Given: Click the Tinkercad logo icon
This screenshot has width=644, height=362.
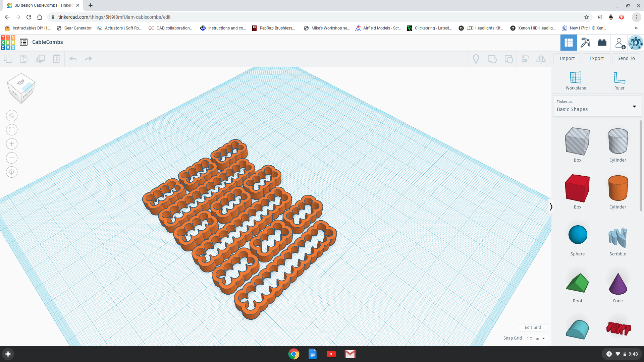Looking at the screenshot, I should pos(8,42).
